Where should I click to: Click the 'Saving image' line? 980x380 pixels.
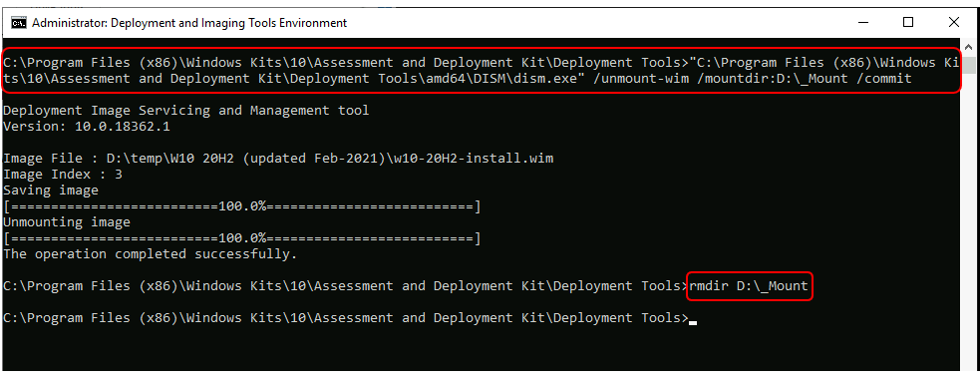click(51, 190)
